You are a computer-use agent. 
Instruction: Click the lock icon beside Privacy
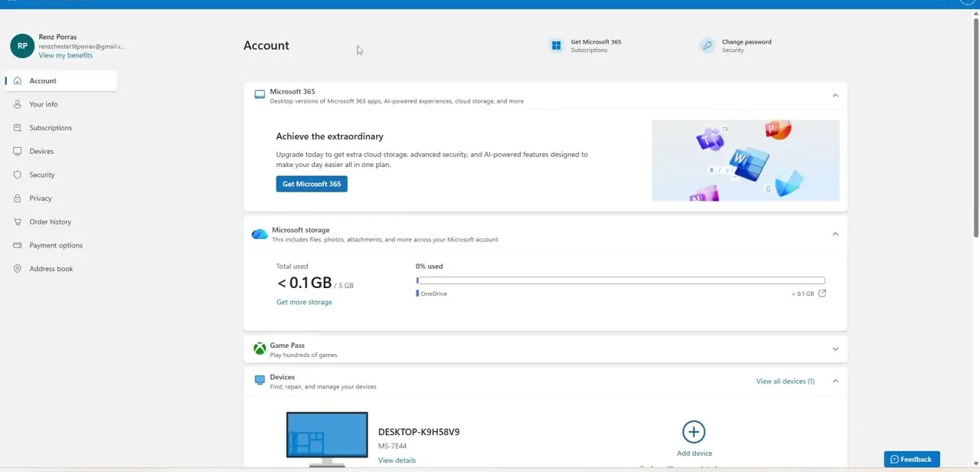click(x=18, y=198)
